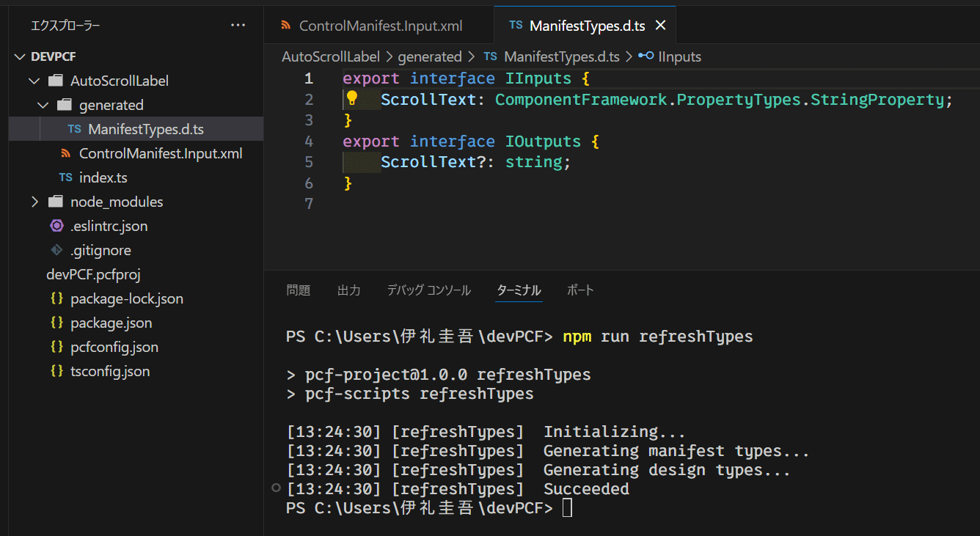Click the TS icon beside index.ts

coord(66,177)
